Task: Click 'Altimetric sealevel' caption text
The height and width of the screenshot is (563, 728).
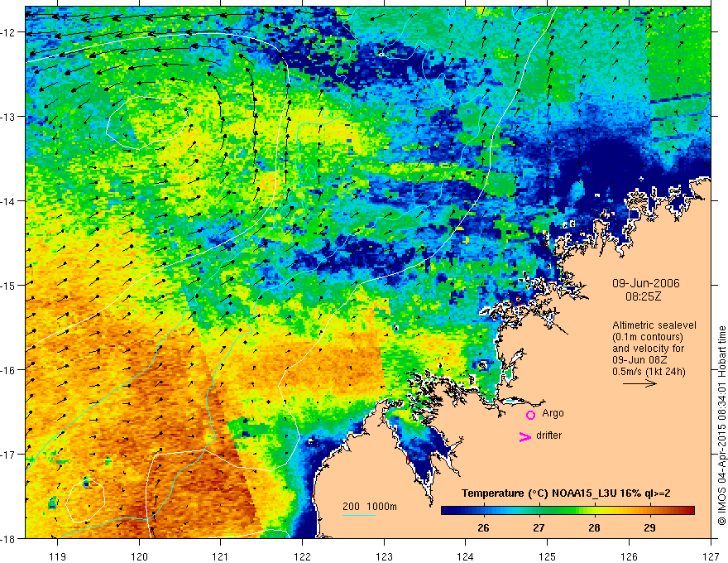Action: tap(654, 325)
